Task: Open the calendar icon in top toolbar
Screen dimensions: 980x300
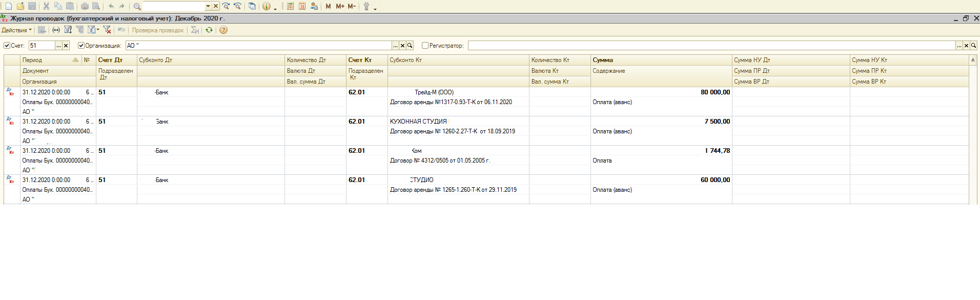Action: click(x=302, y=6)
